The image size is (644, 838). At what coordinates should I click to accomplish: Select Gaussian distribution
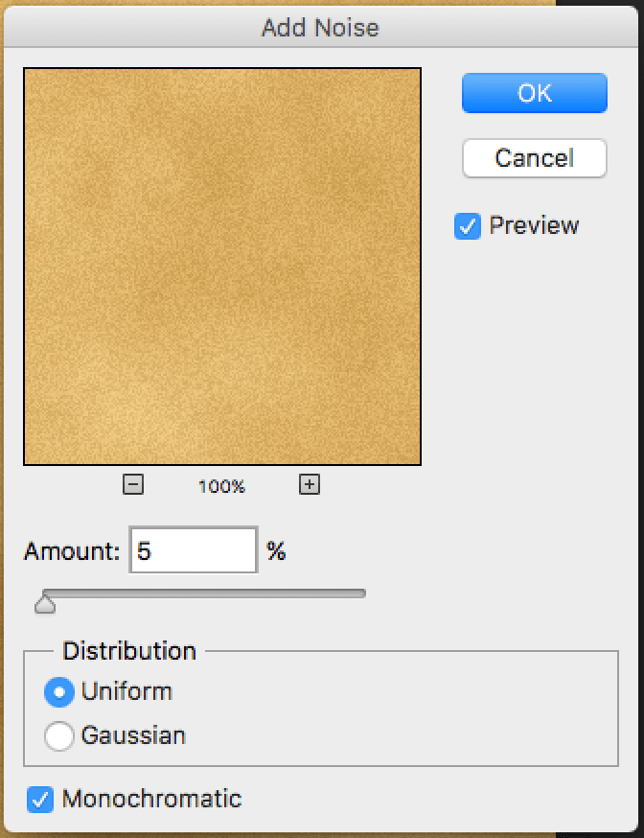click(58, 736)
